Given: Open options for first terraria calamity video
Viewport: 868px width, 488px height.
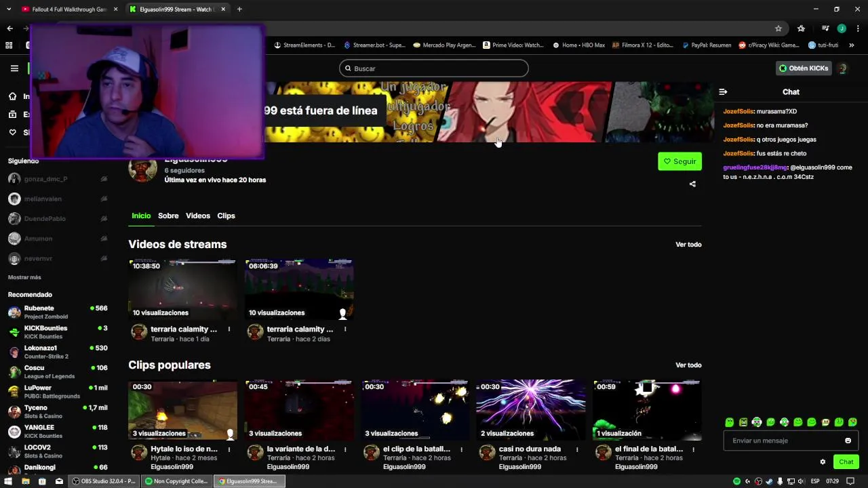Looking at the screenshot, I should (x=229, y=329).
